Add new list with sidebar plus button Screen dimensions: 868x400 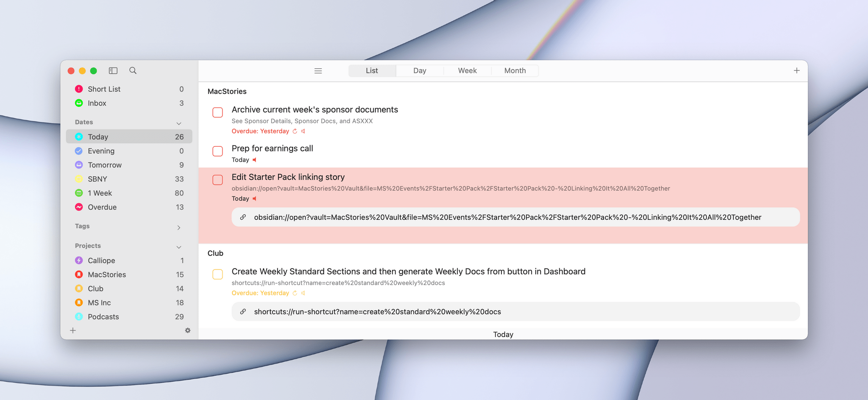tap(73, 330)
